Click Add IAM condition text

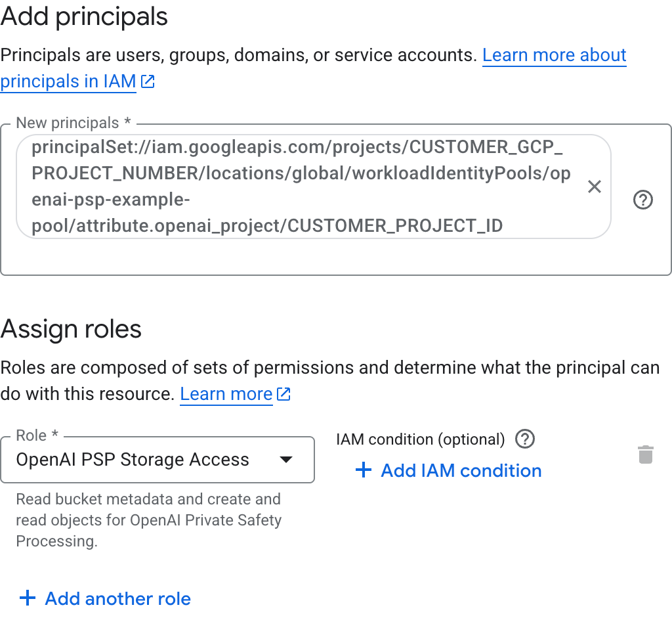461,470
